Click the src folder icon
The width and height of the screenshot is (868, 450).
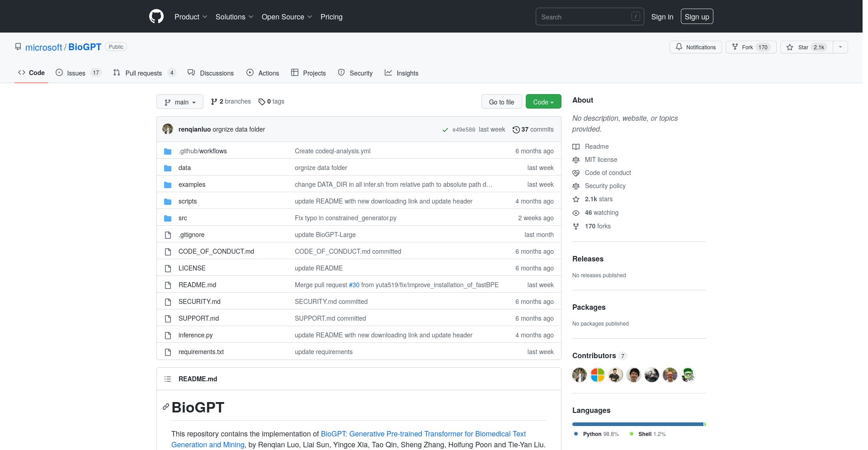tap(168, 218)
